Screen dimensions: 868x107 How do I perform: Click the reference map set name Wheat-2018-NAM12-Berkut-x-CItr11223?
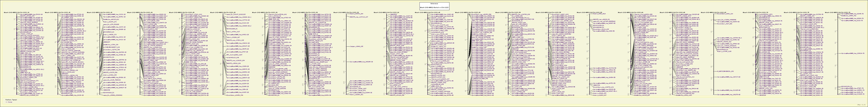coord(434,7)
